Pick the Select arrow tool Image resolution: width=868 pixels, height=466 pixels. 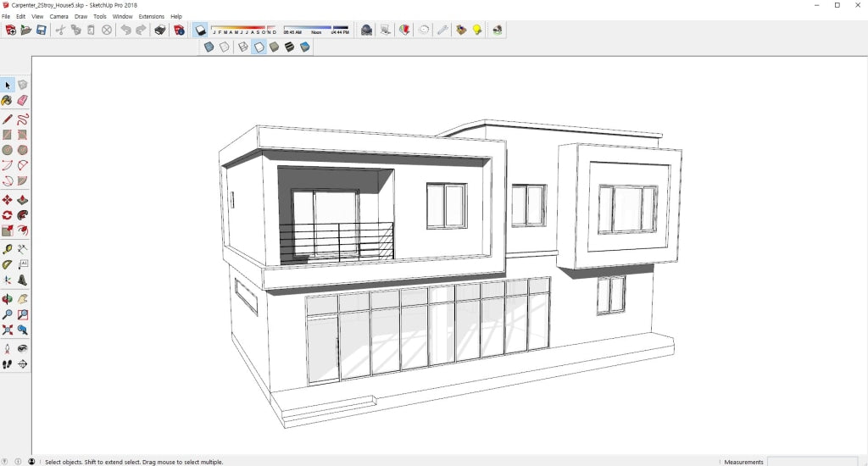coord(8,86)
